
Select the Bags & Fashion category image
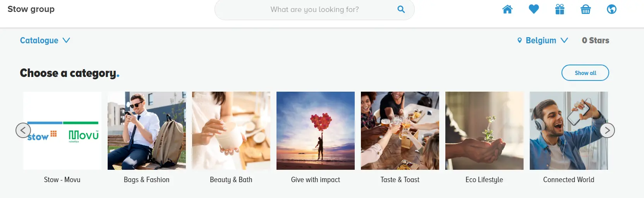(147, 131)
